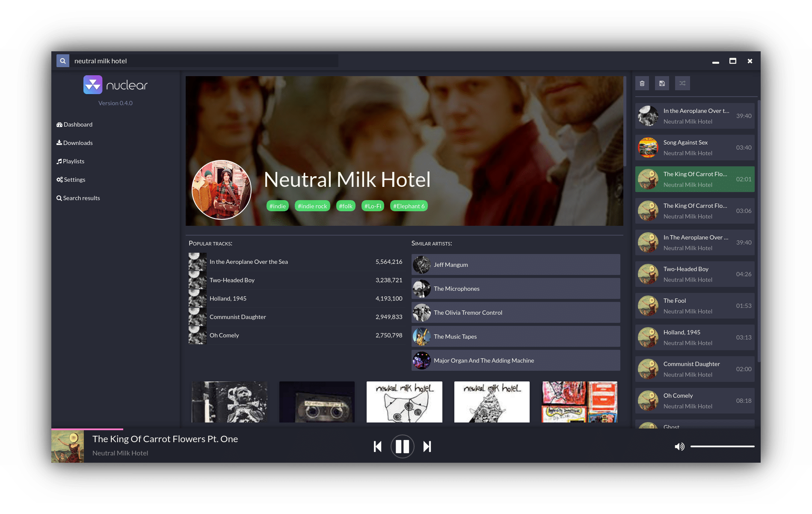Adjust the volume slider
The height and width of the screenshot is (514, 812).
722,446
